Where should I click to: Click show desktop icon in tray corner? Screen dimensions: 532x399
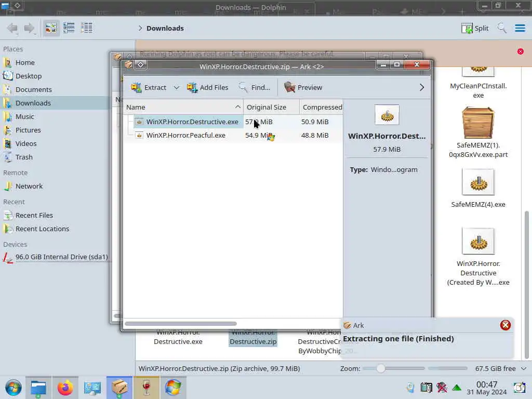pos(519,388)
